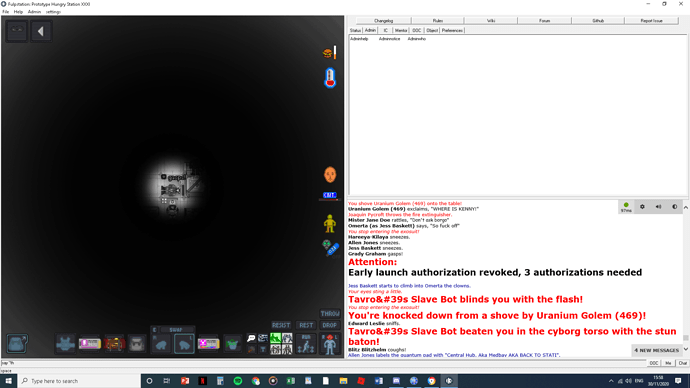Open the Admin menu in menu bar
Screen dimensions: 690x388
pyautogui.click(x=34, y=12)
